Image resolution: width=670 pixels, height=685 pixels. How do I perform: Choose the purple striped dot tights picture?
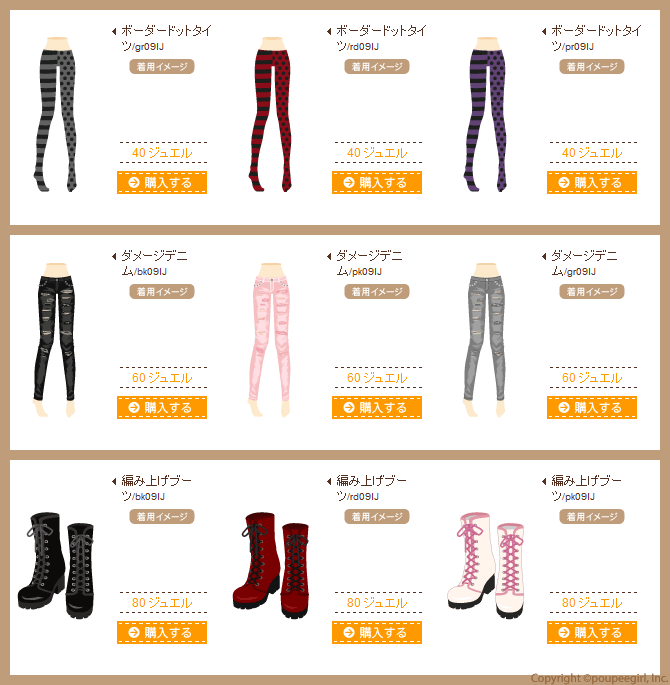(486, 114)
